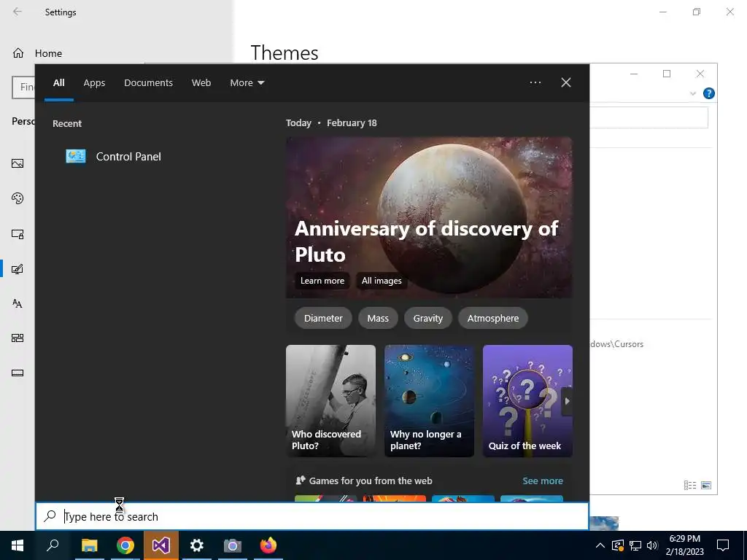Open Fonts settings sidebar icon
The image size is (747, 560).
[18, 303]
